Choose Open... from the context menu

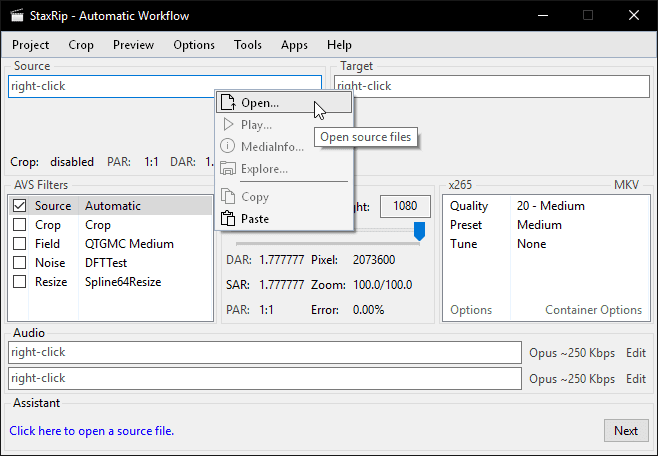tap(284, 102)
